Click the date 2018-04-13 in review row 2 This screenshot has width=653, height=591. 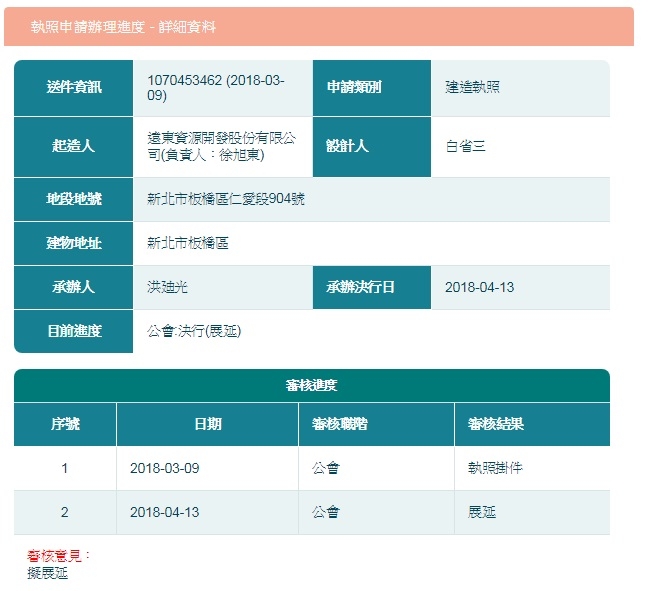164,512
